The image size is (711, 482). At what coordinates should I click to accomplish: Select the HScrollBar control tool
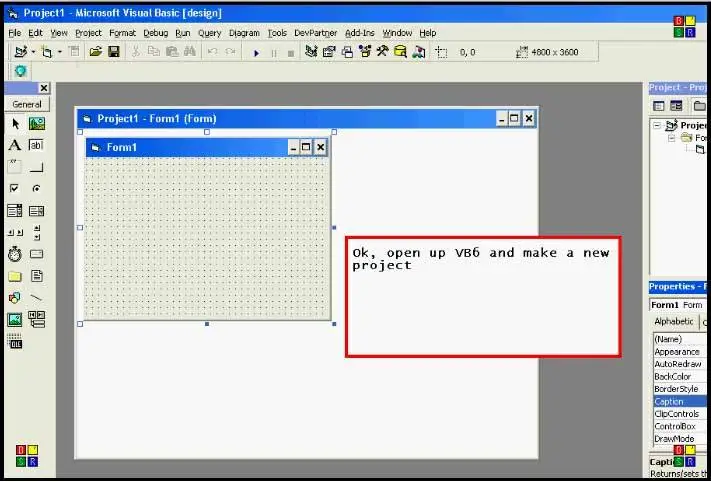[15, 233]
